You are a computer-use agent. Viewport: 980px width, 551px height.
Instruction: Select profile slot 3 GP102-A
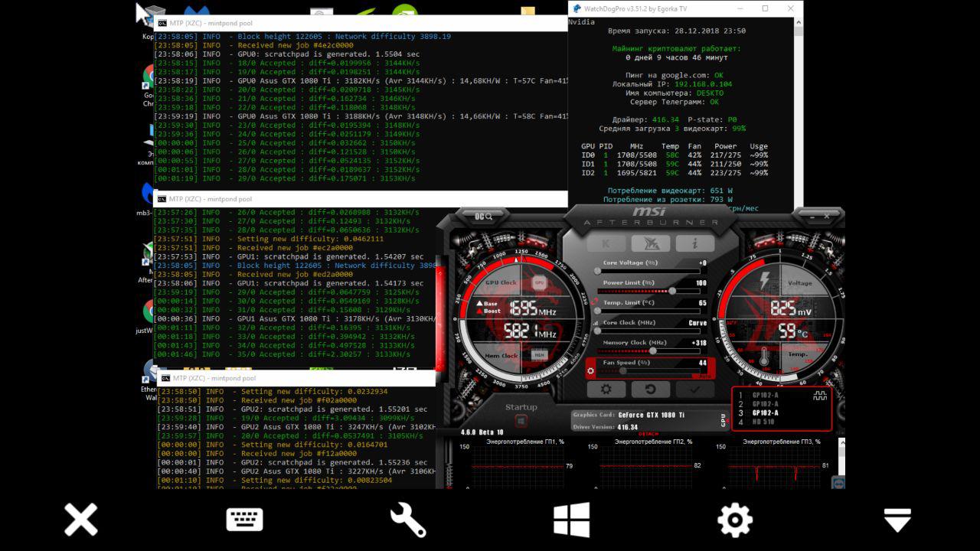click(x=759, y=413)
